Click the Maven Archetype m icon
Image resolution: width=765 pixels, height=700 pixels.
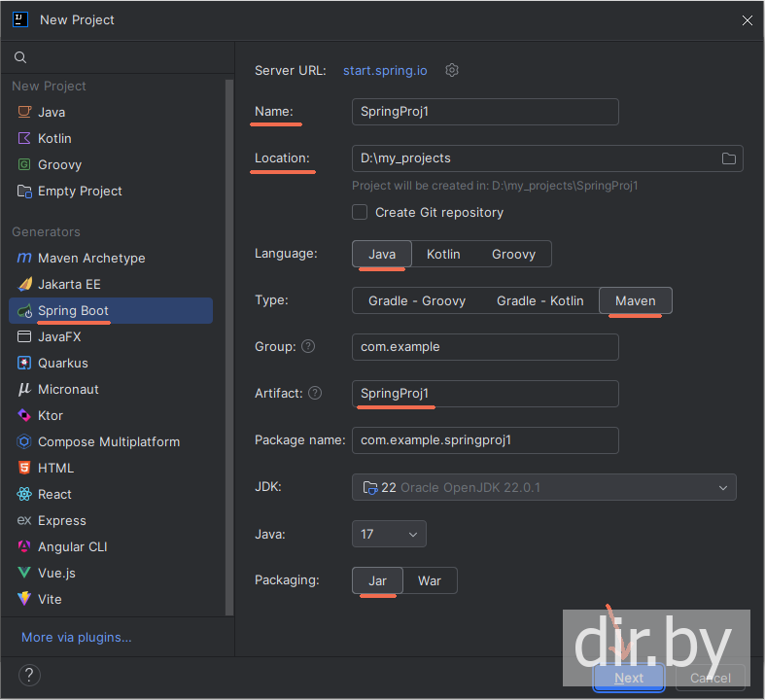point(24,258)
